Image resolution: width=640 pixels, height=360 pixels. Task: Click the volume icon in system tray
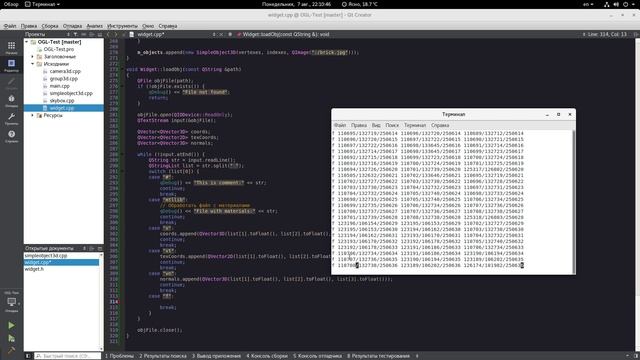(616, 4)
